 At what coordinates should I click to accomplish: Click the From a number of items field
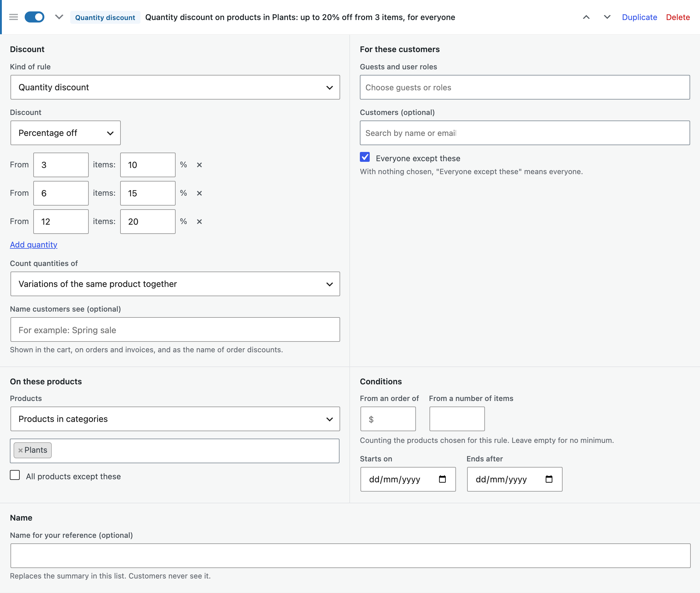coord(457,419)
